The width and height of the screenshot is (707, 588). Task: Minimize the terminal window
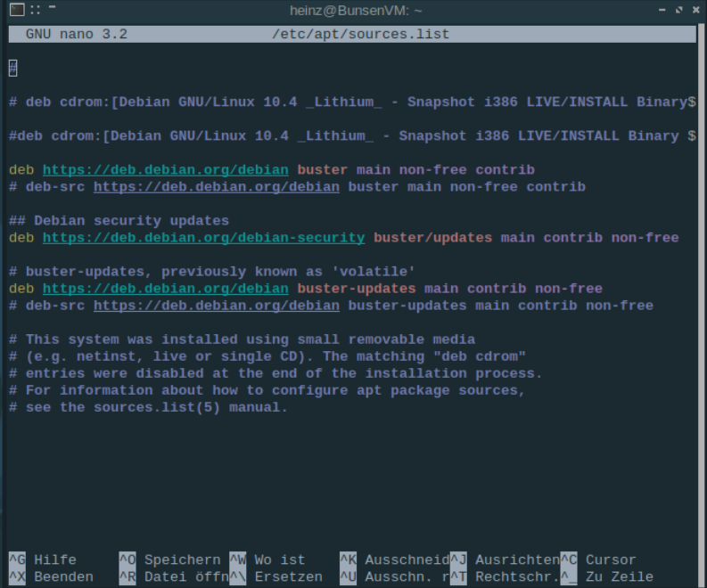(x=662, y=10)
